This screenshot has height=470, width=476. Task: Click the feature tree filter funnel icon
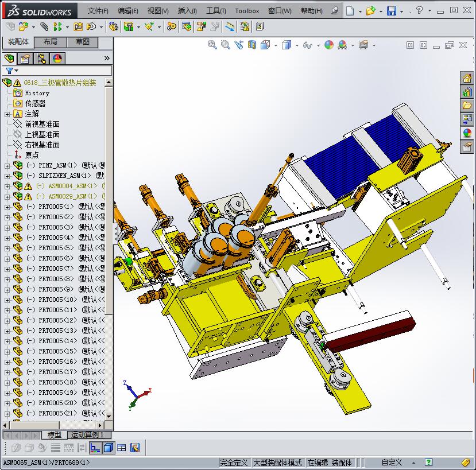9,71
